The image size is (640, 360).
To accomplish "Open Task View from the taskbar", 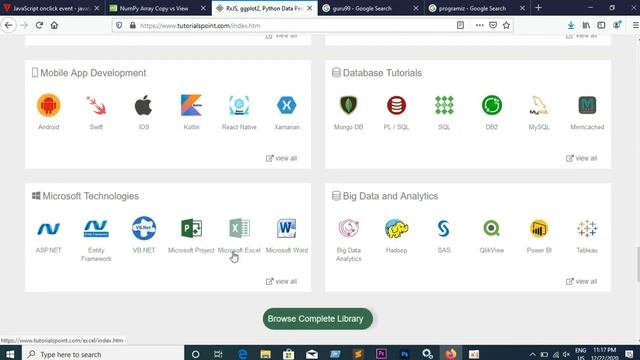I will click(218, 354).
